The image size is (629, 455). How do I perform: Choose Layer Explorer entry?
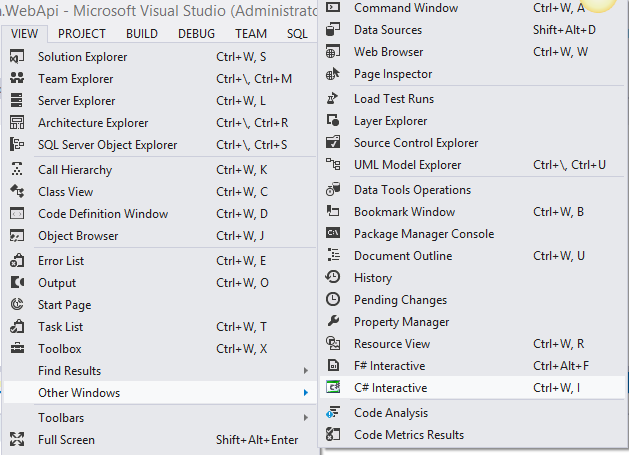coord(473,121)
